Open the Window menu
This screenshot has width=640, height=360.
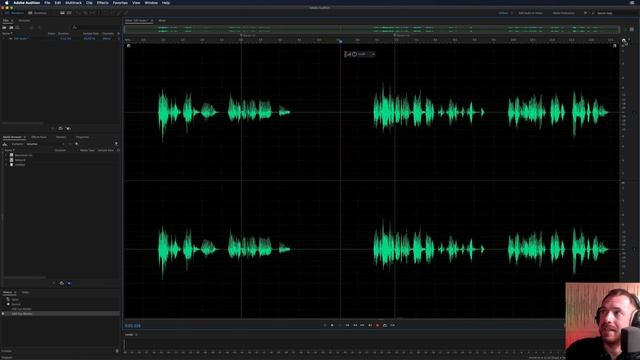pyautogui.click(x=151, y=2)
